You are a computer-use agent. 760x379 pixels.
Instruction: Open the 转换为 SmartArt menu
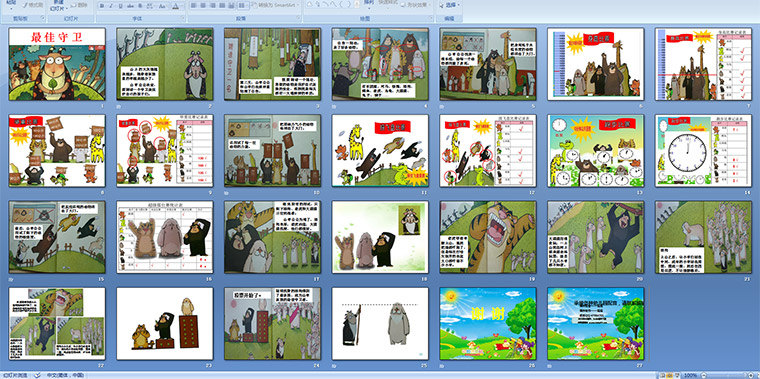click(x=280, y=5)
